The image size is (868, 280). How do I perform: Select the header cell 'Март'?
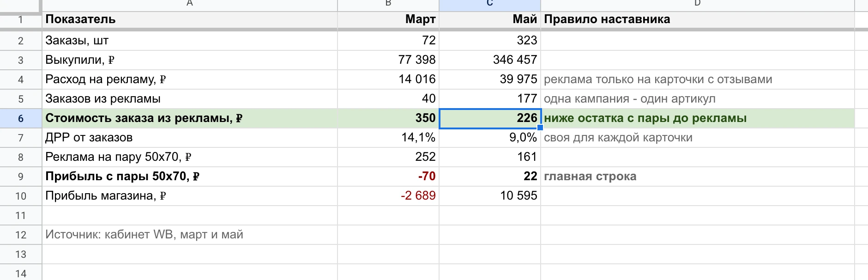(388, 19)
